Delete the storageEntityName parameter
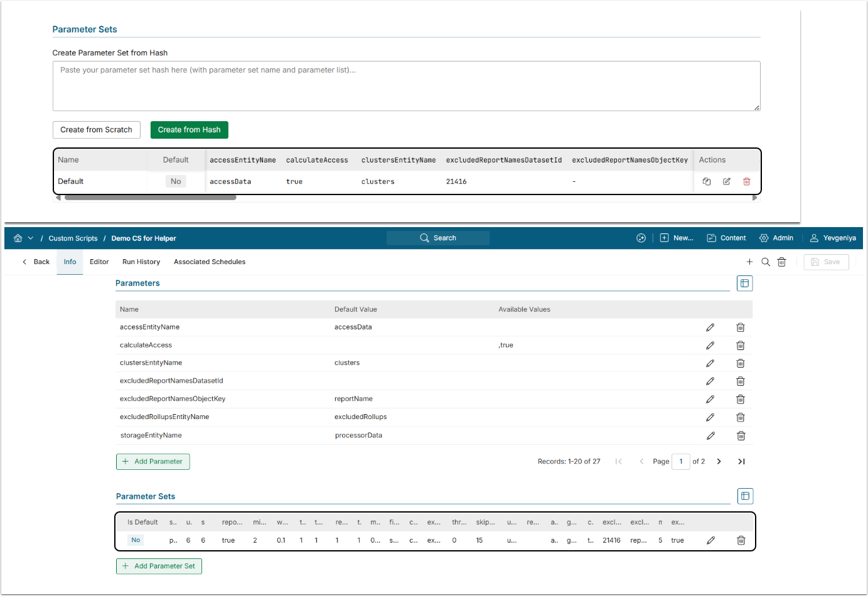Screen dimensions: 868x596 click(x=741, y=436)
